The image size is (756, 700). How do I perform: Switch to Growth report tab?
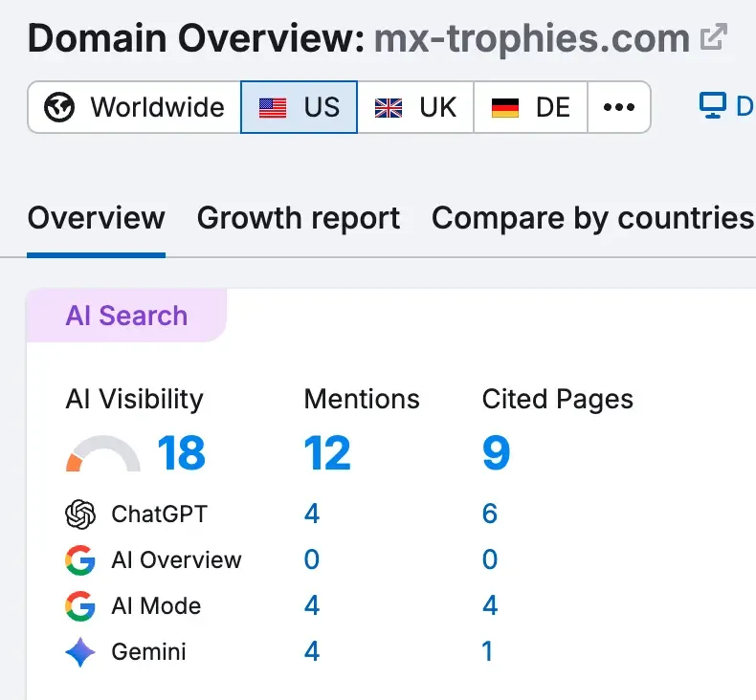point(299,218)
